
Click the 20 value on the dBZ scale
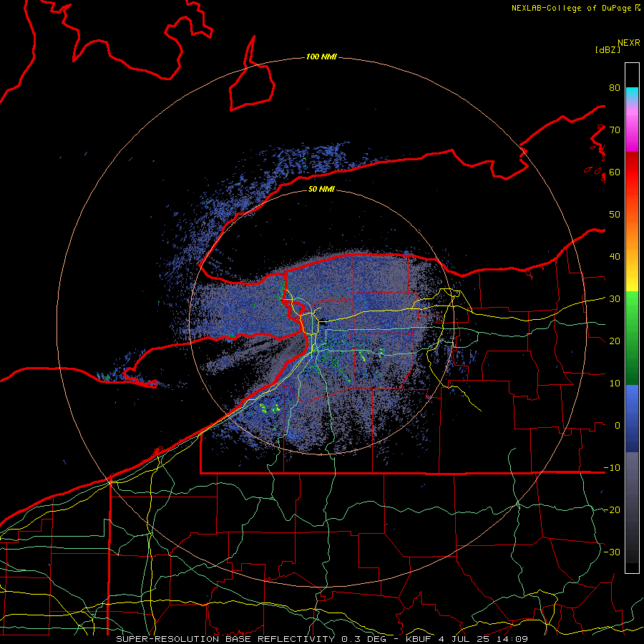[x=615, y=341]
